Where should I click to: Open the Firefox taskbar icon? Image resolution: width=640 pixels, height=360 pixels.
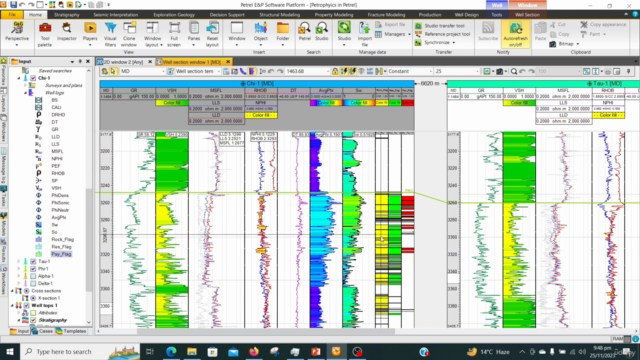(x=254, y=351)
